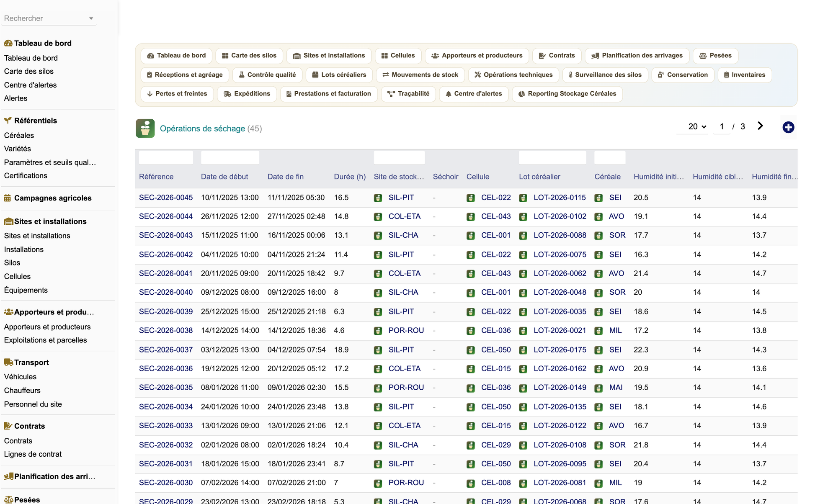This screenshot has width=815, height=504.
Task: Click cereal icon beside SEI in SEC-2026-0042 row
Action: [598, 255]
